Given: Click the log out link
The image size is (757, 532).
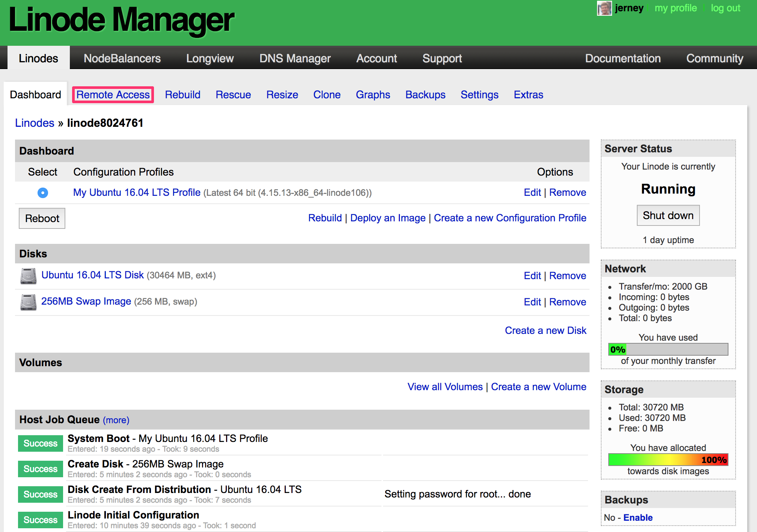Looking at the screenshot, I should [725, 8].
